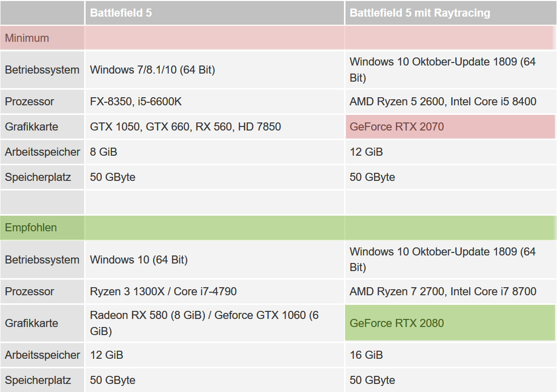Select the "Prozessor" label in the Empfohlen section
557x392 pixels.
pos(29,291)
